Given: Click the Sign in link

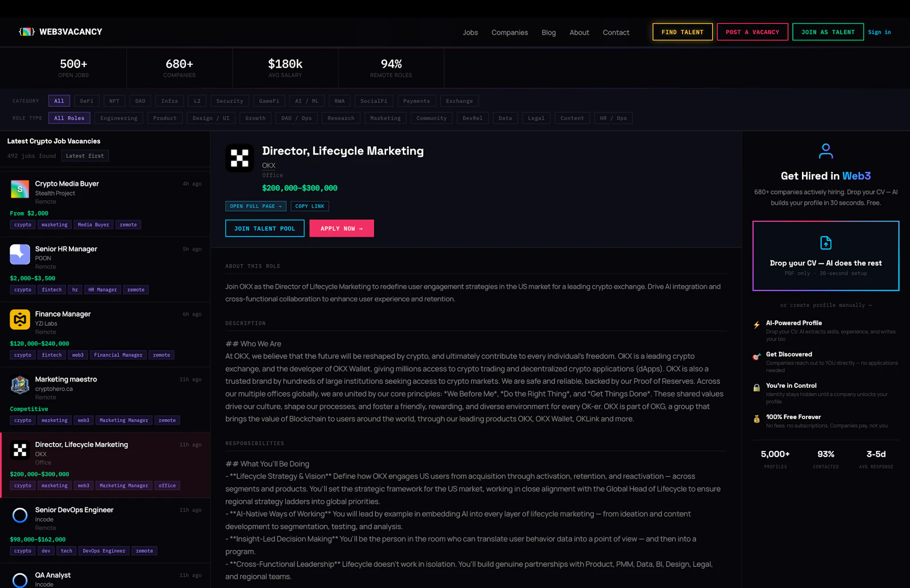Looking at the screenshot, I should (879, 32).
